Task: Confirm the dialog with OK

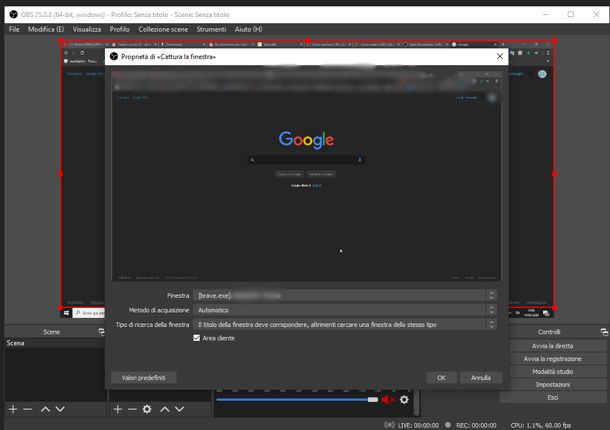Action: pyautogui.click(x=441, y=377)
